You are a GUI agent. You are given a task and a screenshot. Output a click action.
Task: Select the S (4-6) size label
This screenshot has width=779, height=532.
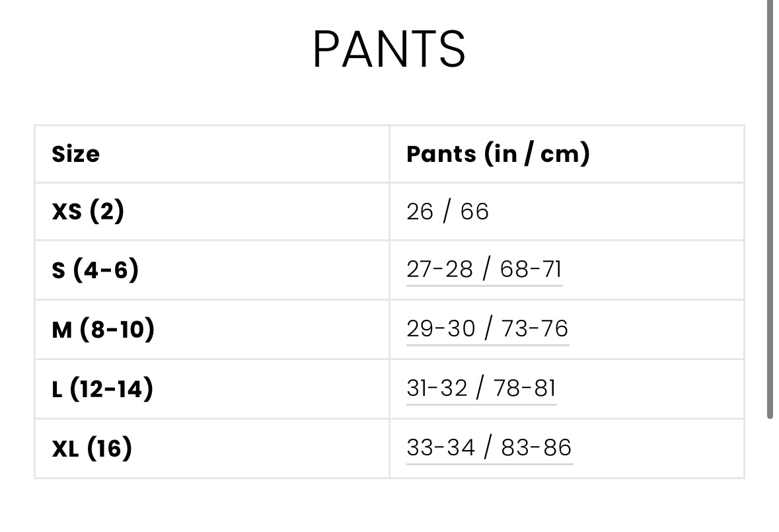pyautogui.click(x=95, y=270)
